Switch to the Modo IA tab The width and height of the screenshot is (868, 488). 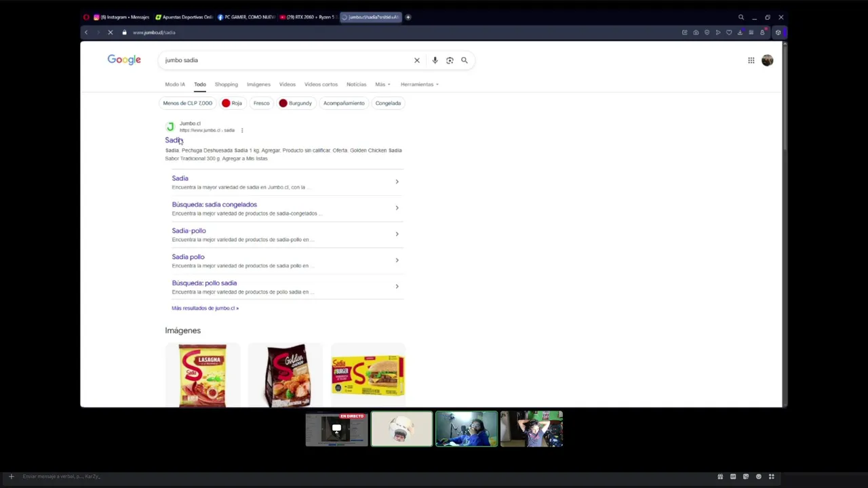175,85
